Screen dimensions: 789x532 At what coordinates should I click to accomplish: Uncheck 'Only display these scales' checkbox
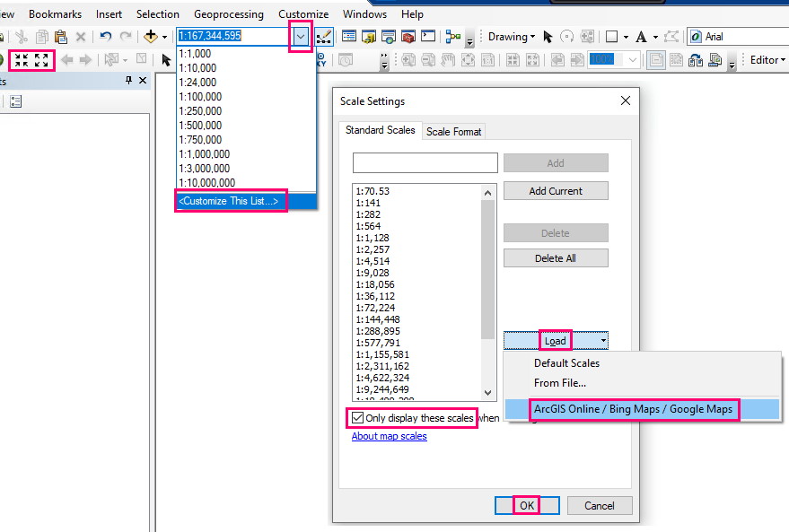[x=358, y=417]
